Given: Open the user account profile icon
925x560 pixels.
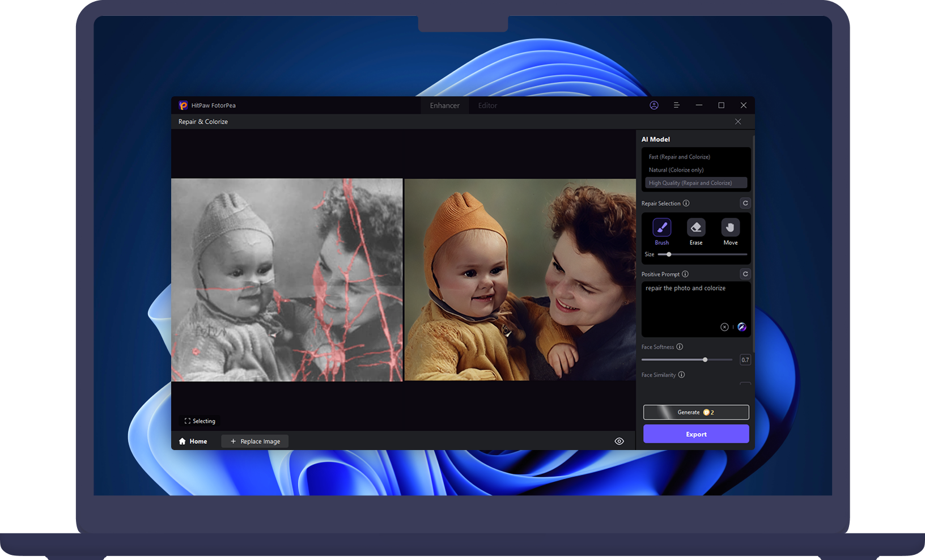Looking at the screenshot, I should pos(654,105).
